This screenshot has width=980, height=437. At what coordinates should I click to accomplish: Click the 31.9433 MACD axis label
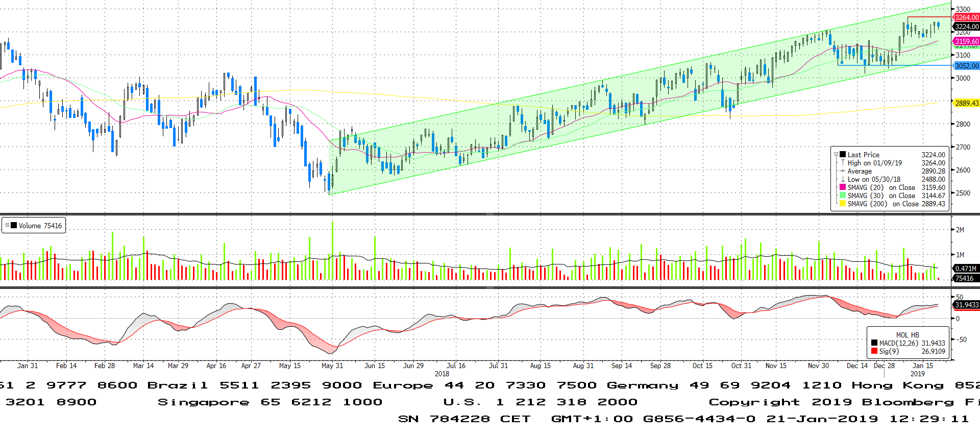click(967, 305)
